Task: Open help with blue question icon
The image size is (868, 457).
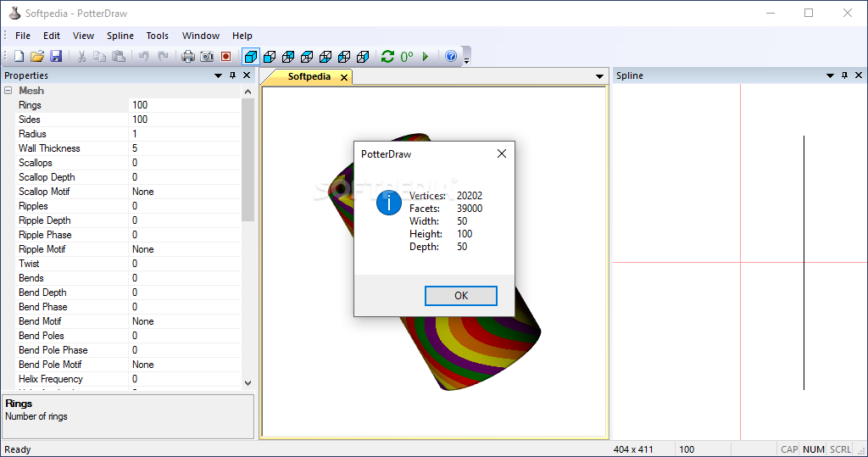Action: tap(451, 56)
